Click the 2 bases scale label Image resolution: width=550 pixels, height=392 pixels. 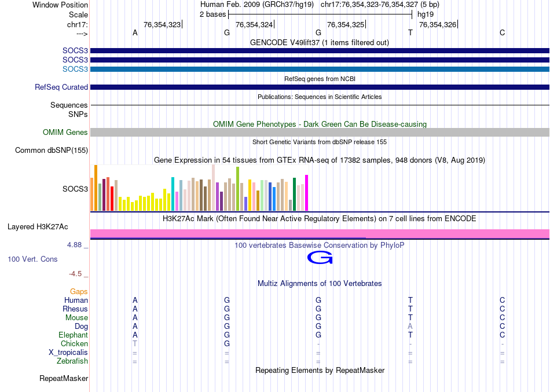point(213,14)
